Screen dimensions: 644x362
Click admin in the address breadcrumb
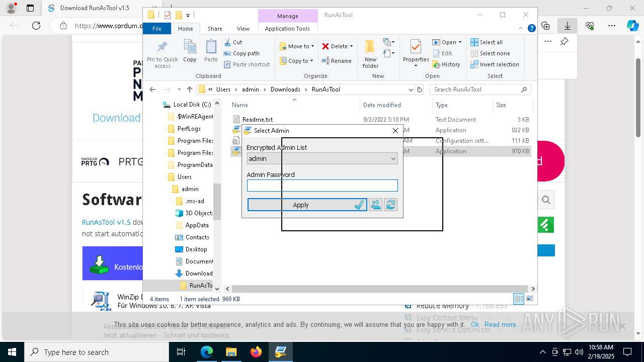point(250,89)
